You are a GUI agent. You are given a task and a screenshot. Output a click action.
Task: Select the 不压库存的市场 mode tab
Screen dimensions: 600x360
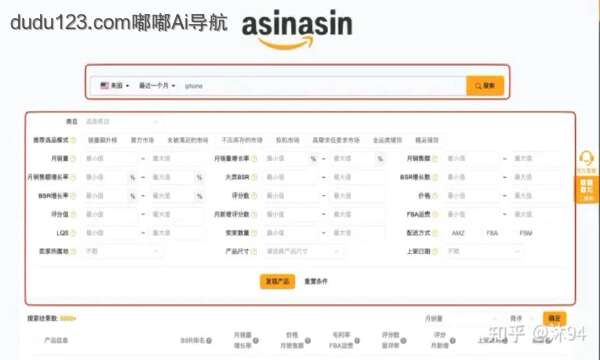[x=242, y=140]
